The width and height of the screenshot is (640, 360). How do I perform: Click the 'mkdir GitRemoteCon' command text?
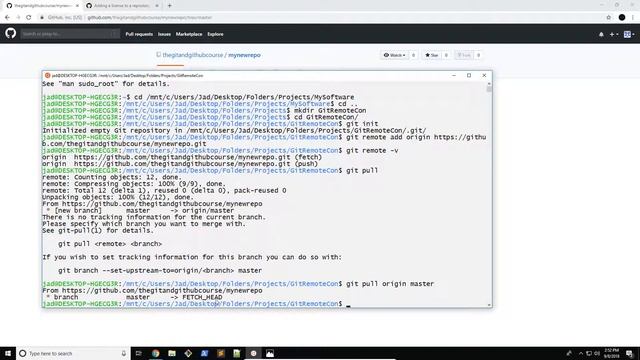pos(330,111)
